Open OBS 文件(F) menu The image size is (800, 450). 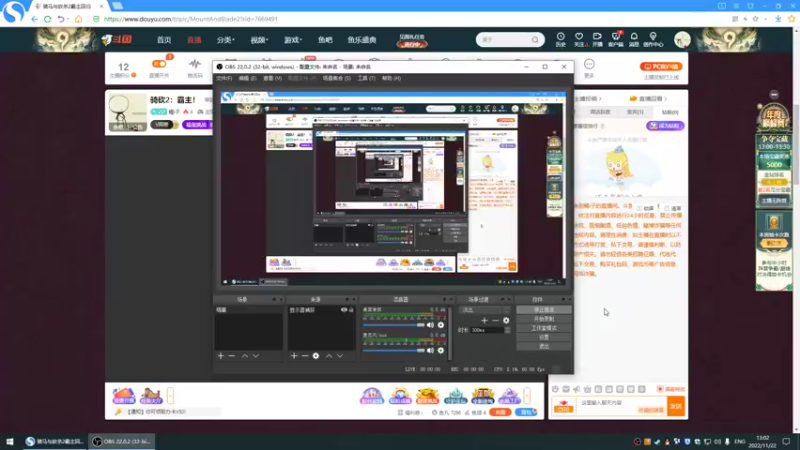[x=224, y=78]
